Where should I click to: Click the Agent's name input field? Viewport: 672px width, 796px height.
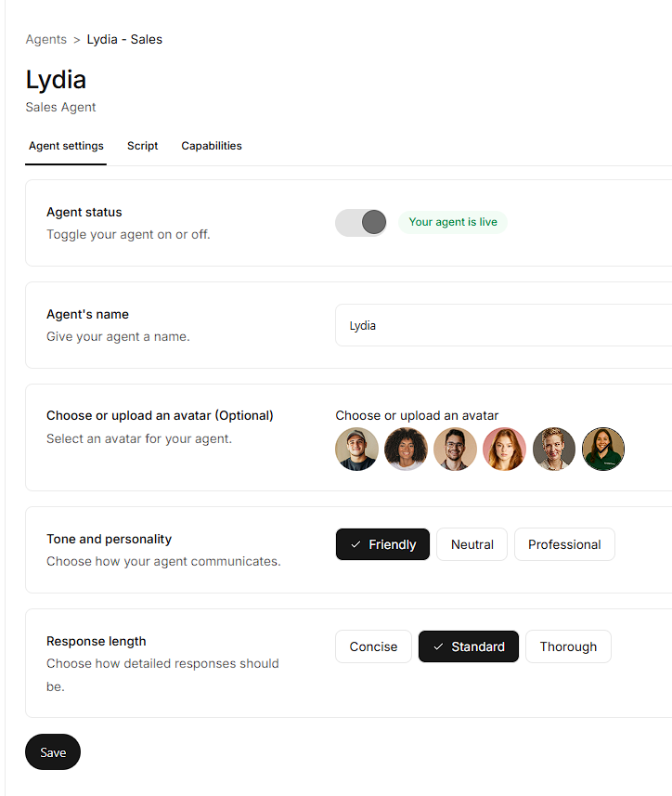coord(501,326)
